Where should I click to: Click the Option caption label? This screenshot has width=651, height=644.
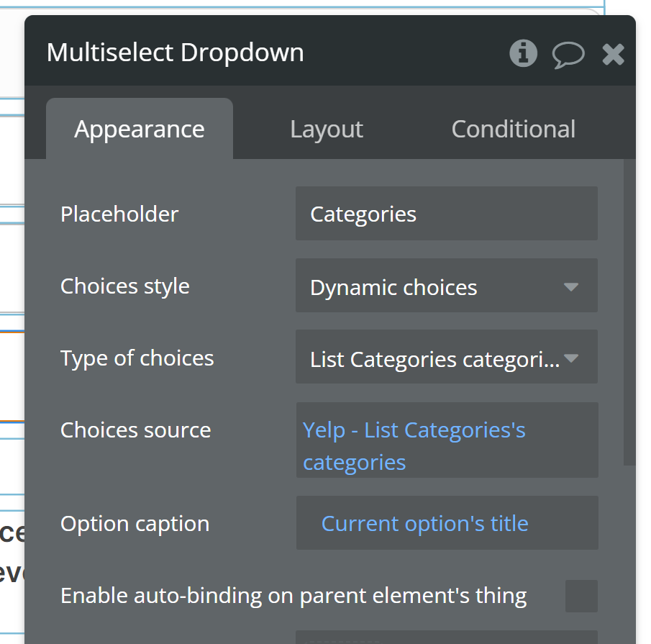135,524
